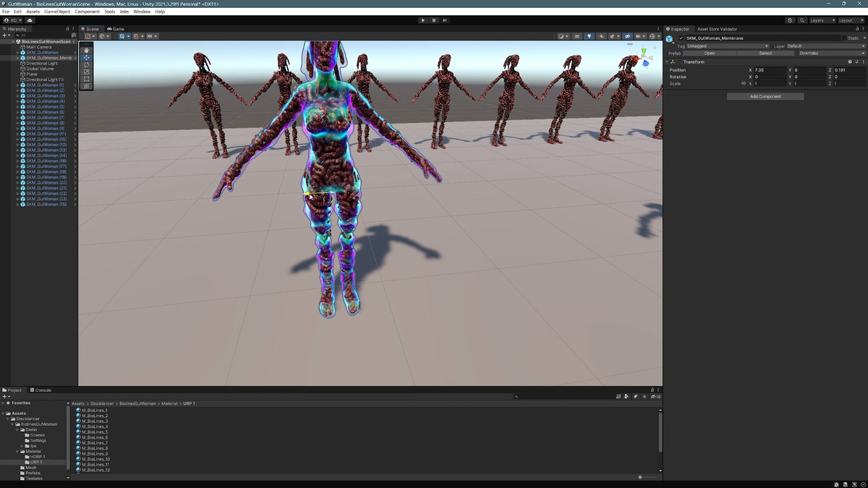Uncheck the active checkbox for SKM_GutWoman_Membrane
Viewport: 868px width, 488px height.
tap(681, 38)
